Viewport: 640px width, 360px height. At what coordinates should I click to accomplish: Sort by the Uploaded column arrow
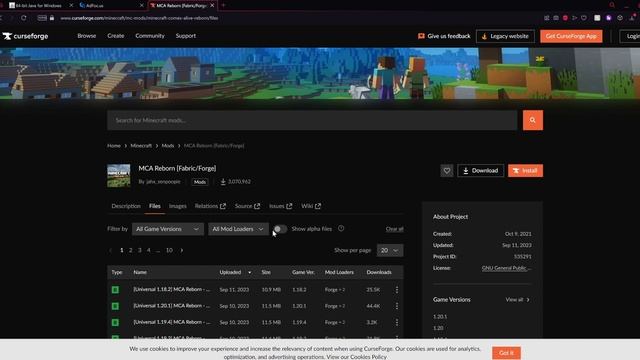pos(249,272)
